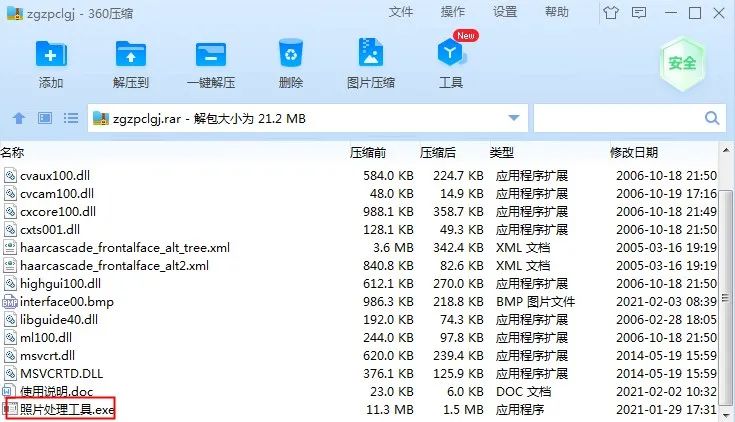The width and height of the screenshot is (735, 422).
Task: Open the 工具 (Tools) icon marked New
Action: (x=450, y=62)
